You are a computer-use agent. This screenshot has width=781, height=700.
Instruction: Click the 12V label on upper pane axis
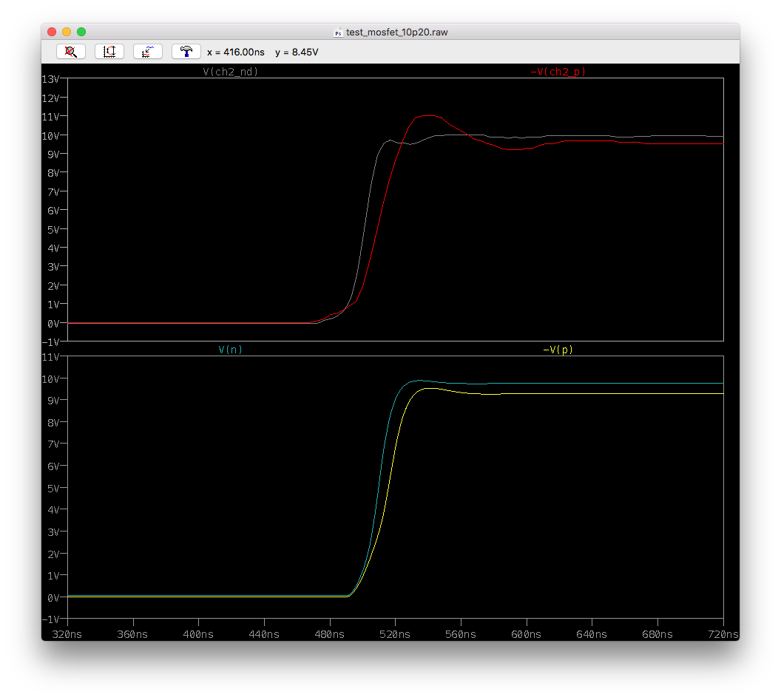pos(50,98)
